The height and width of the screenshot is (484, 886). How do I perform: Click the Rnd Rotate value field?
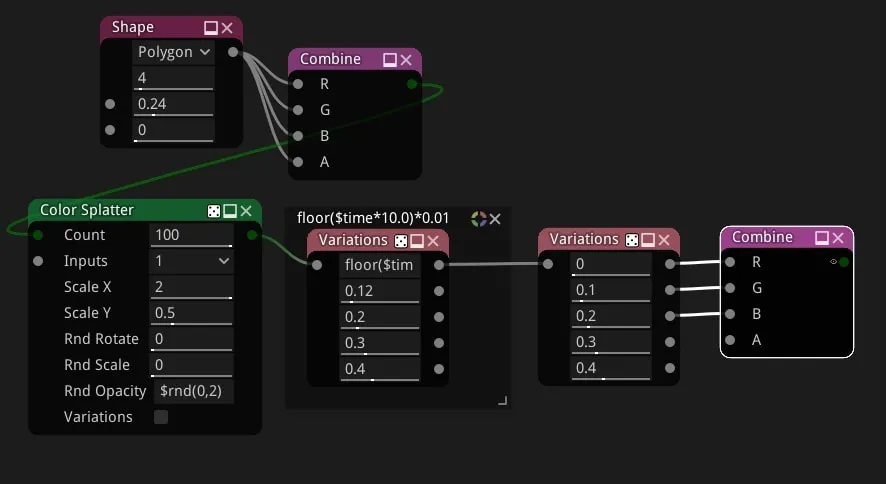(x=192, y=339)
